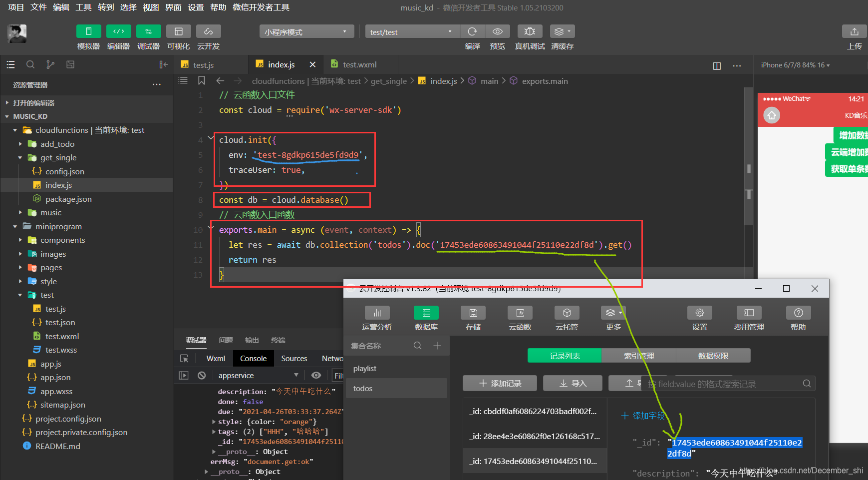This screenshot has height=480, width=868.
Task: Switch to the test.wxml editor tab
Action: click(359, 65)
